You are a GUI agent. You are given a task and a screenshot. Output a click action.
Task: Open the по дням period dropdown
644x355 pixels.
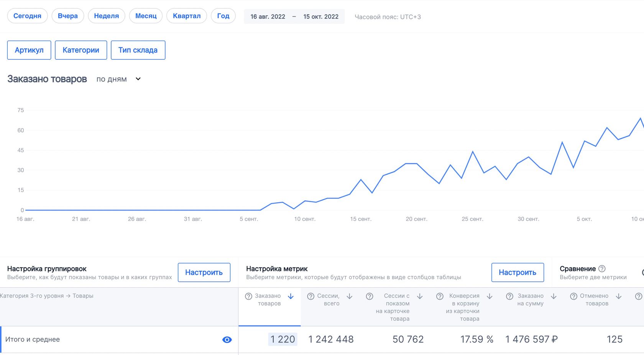click(x=118, y=79)
